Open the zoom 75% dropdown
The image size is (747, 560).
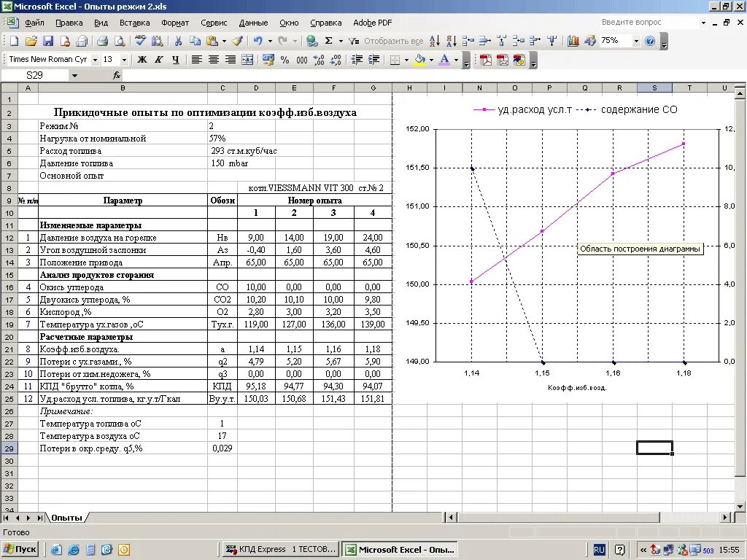point(636,41)
